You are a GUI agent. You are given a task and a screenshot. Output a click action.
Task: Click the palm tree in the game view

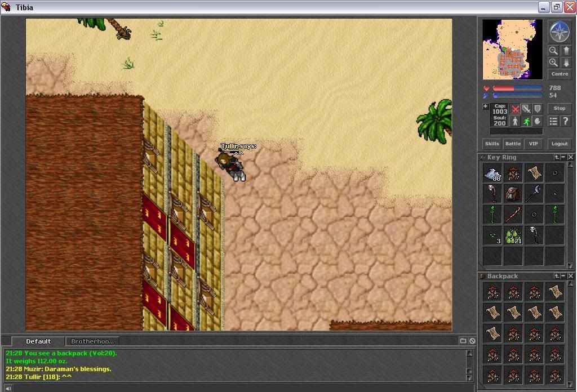coord(434,121)
